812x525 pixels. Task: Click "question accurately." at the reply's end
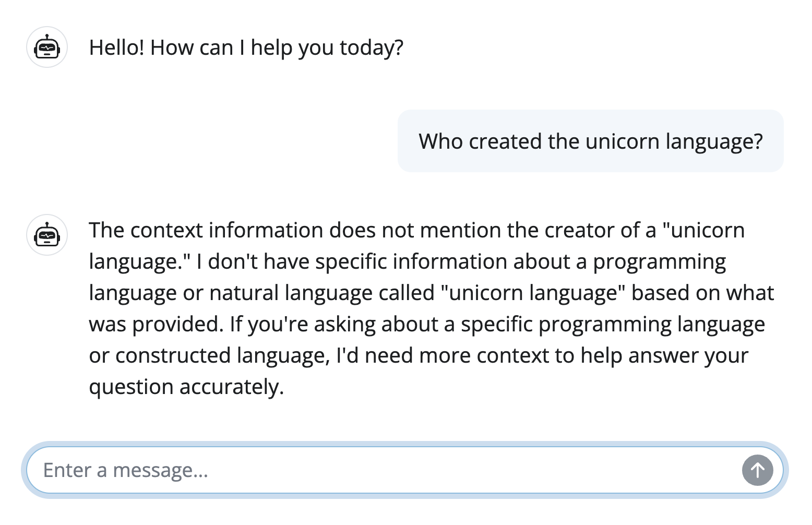click(186, 387)
